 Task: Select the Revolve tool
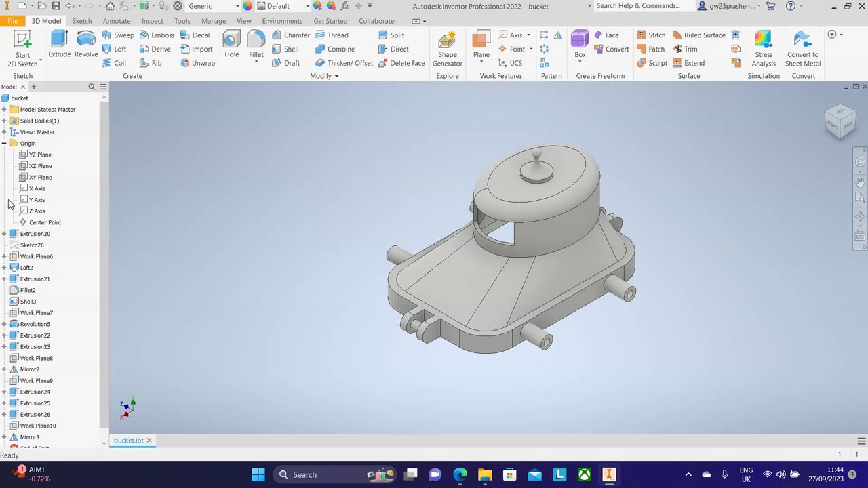click(86, 44)
